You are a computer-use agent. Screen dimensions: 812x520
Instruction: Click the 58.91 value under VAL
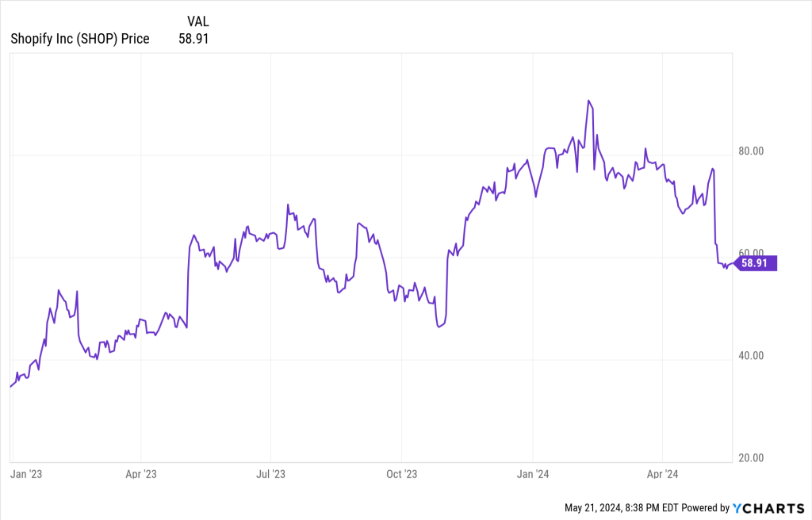point(194,38)
